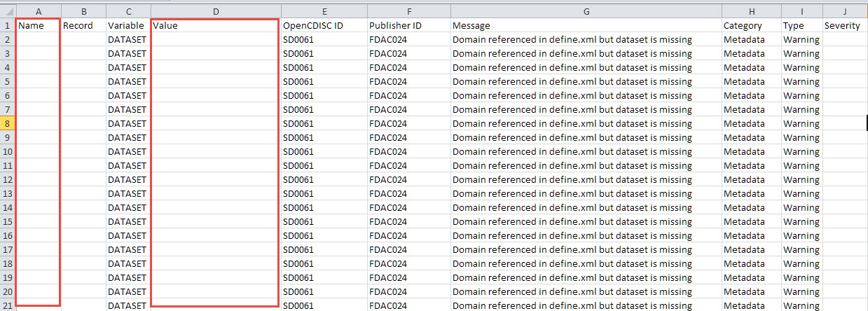Select column A header

pyautogui.click(x=38, y=11)
